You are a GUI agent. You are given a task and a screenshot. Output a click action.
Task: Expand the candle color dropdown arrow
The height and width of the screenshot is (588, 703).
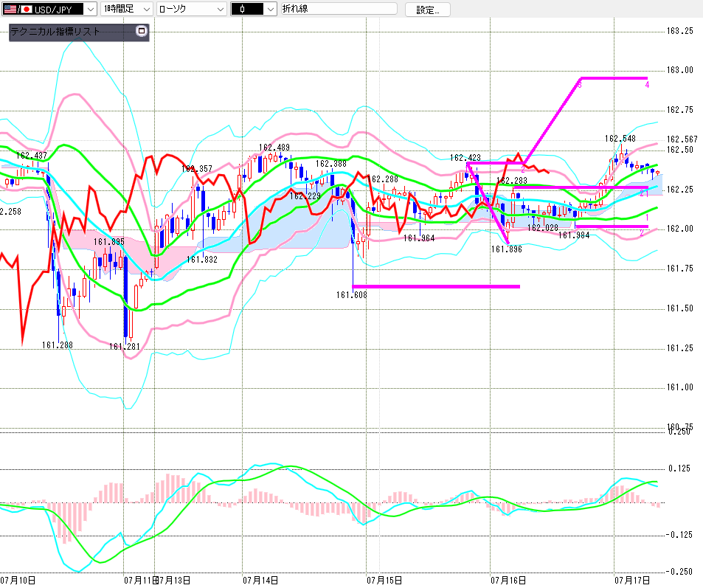point(270,9)
